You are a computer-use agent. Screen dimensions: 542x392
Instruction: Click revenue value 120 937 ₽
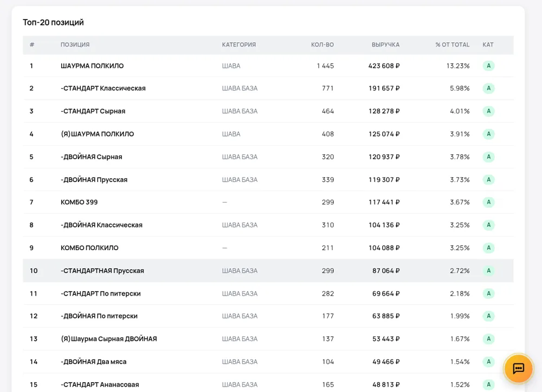(384, 157)
